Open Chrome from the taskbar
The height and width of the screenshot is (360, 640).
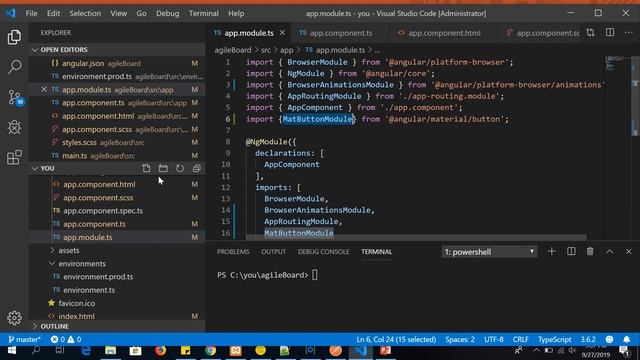tap(210, 351)
